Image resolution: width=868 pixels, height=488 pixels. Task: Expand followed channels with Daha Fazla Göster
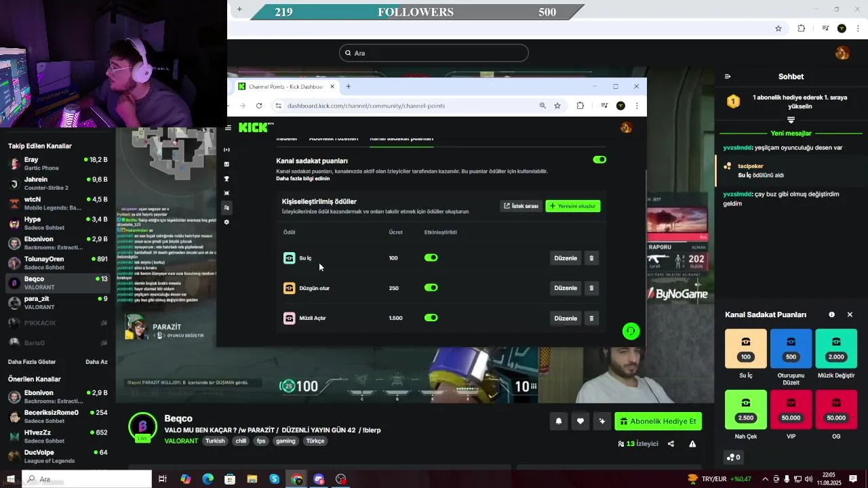pyautogui.click(x=32, y=362)
